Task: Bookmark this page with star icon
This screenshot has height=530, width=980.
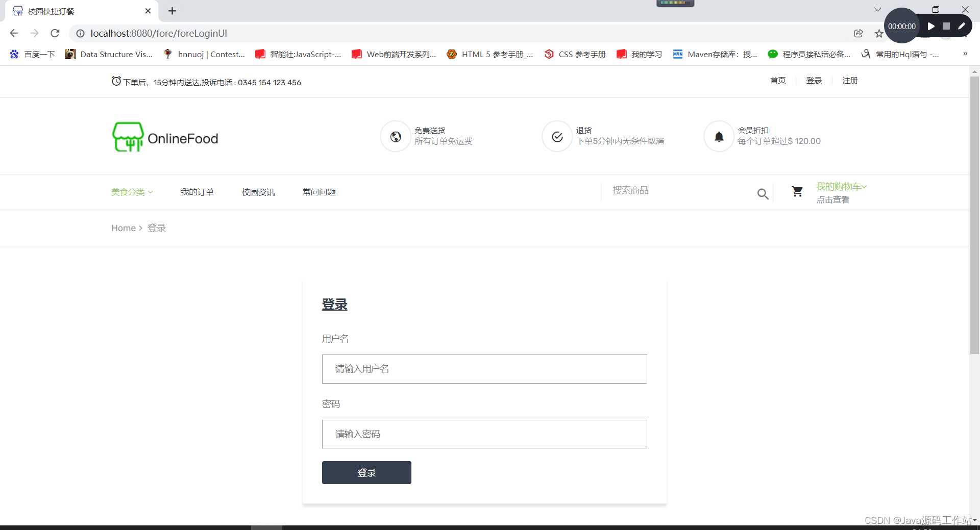Action: (878, 34)
